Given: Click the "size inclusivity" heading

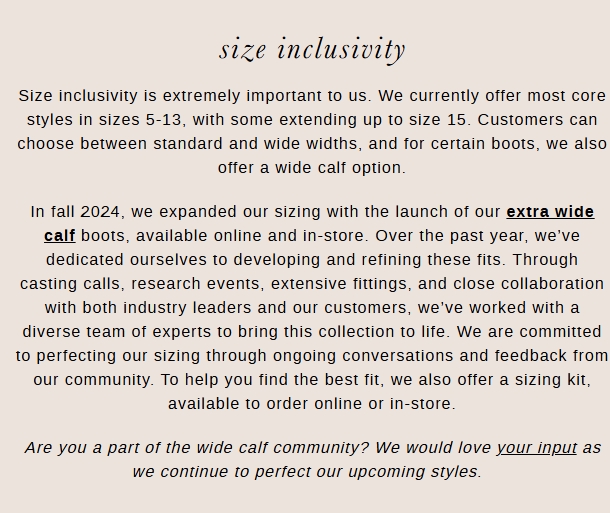Looking at the screenshot, I should click(x=312, y=49).
